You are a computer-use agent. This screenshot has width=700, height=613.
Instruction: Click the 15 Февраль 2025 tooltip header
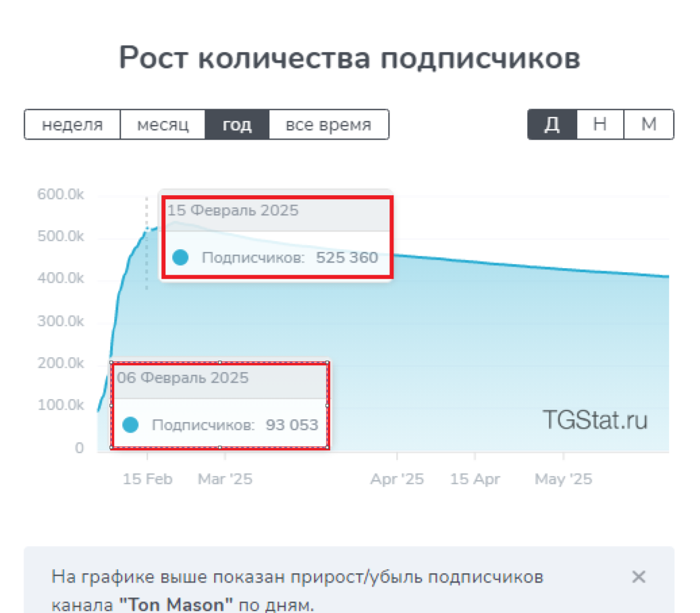(233, 210)
